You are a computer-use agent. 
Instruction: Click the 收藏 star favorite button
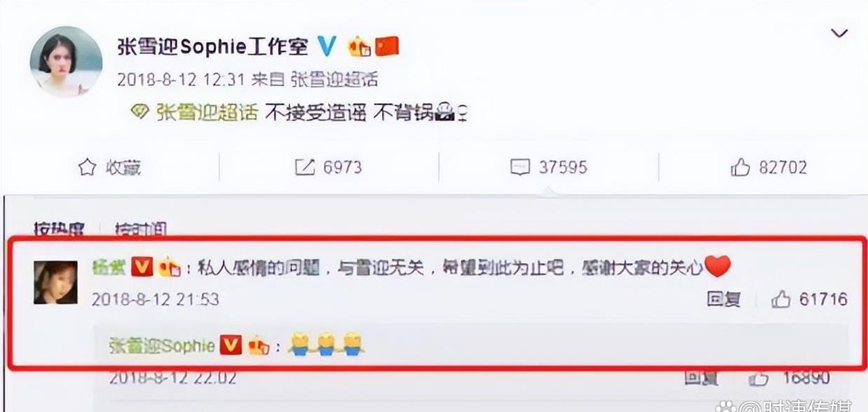(x=109, y=167)
